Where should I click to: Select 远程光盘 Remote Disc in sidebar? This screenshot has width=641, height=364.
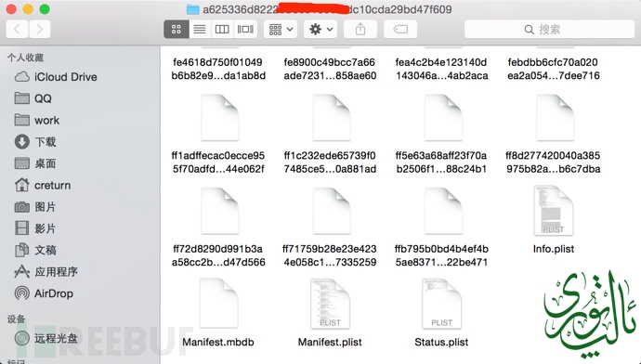pyautogui.click(x=46, y=338)
